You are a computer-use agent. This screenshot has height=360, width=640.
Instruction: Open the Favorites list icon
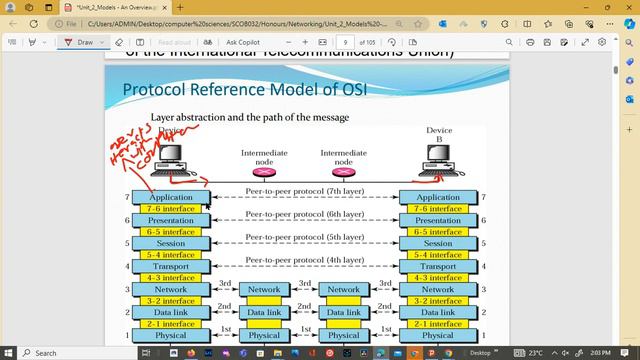(548, 24)
